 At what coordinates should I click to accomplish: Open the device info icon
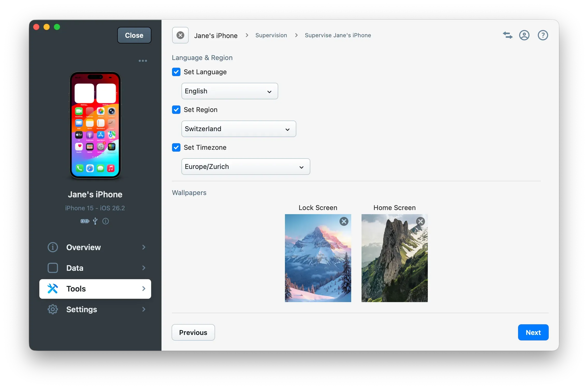(x=105, y=221)
